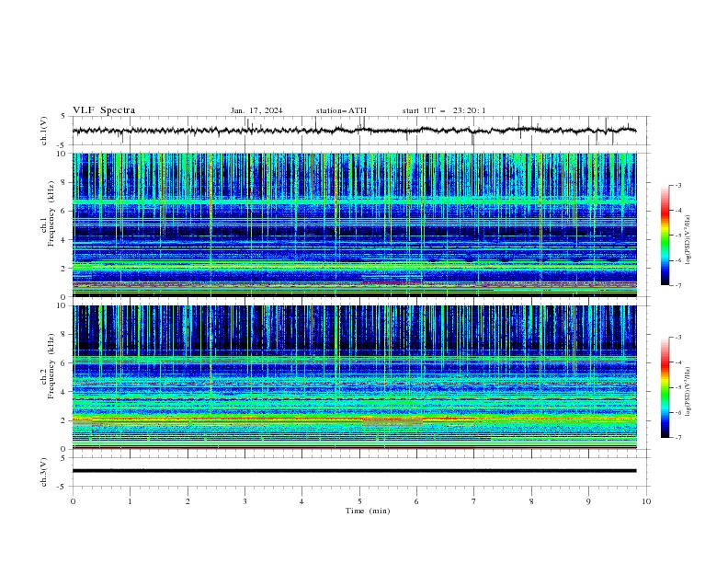Click the "station=ATH" label
The height and width of the screenshot is (563, 728).
[341, 110]
